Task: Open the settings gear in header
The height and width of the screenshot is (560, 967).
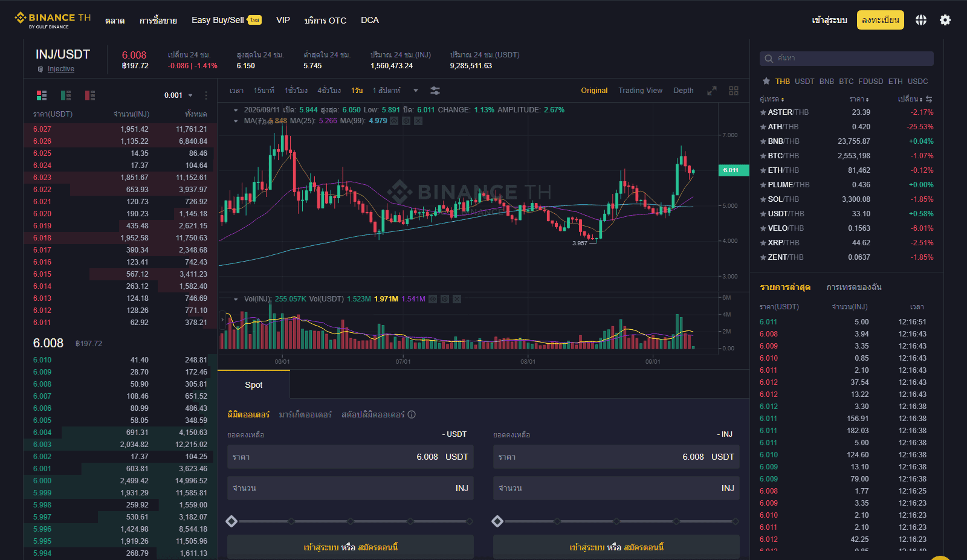Action: [x=945, y=20]
